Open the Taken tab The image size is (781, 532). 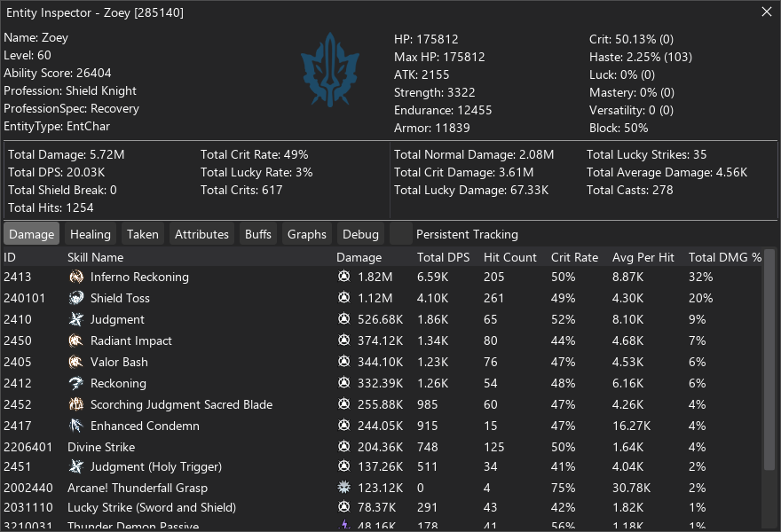143,234
